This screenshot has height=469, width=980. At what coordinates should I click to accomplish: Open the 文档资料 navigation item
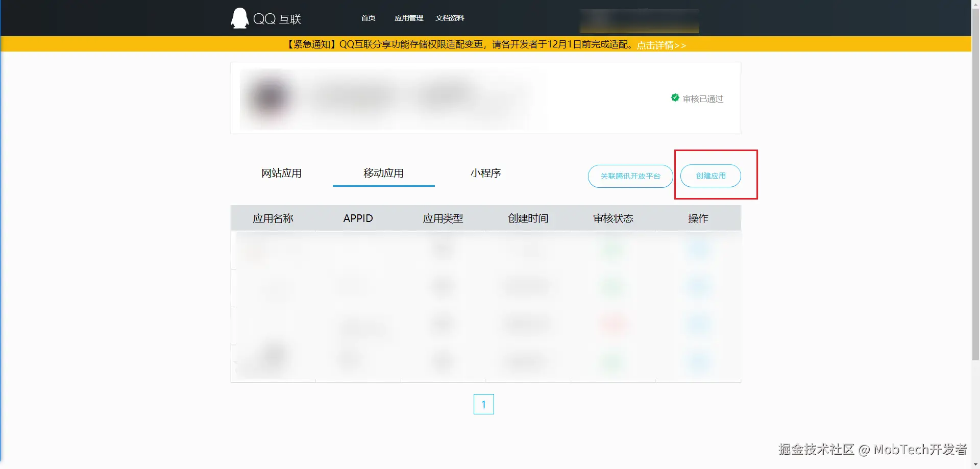click(450, 18)
